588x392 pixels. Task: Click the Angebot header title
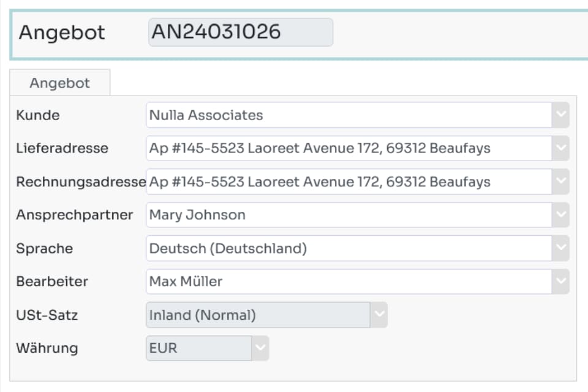(x=62, y=32)
